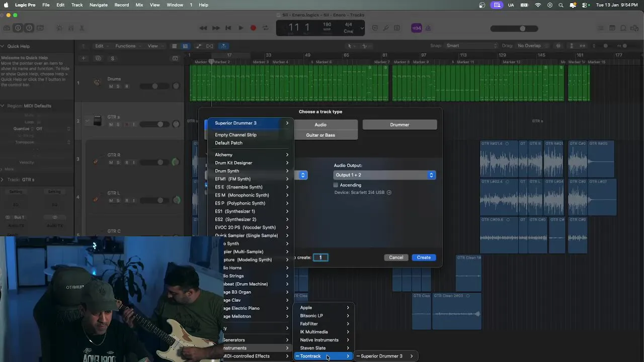
Task: Open the Note Pads icon
Action: (x=612, y=28)
